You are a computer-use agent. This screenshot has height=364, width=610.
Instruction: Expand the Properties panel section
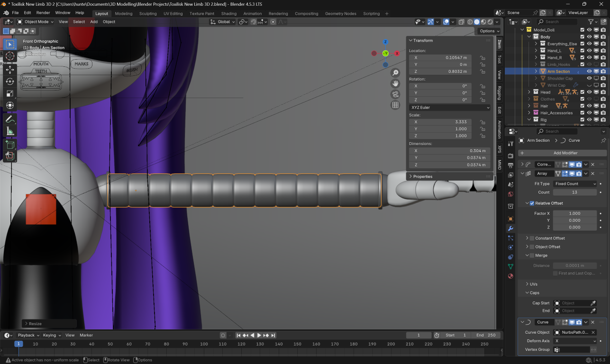pos(422,176)
